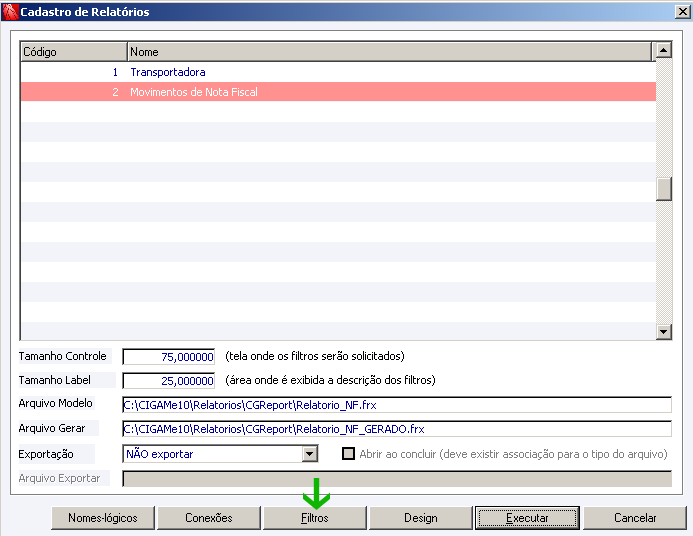Click the Cadastro de Relatórios title icon
693x536 pixels.
coord(10,11)
